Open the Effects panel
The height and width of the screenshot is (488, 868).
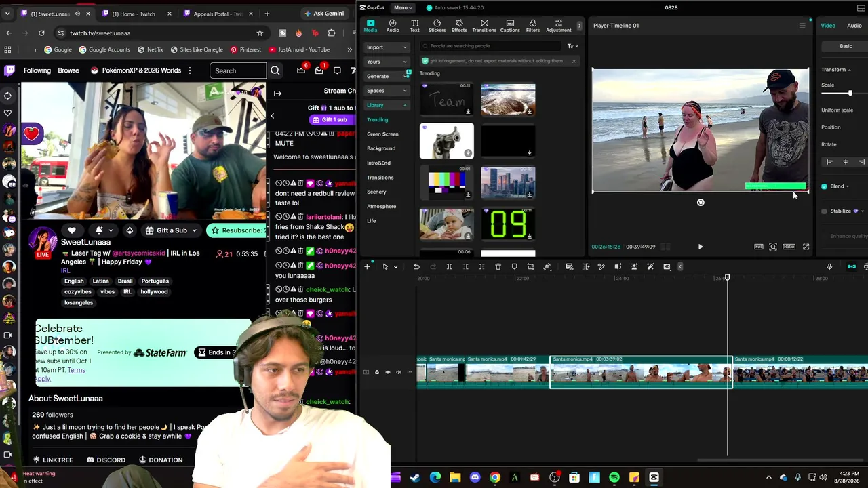pyautogui.click(x=459, y=26)
